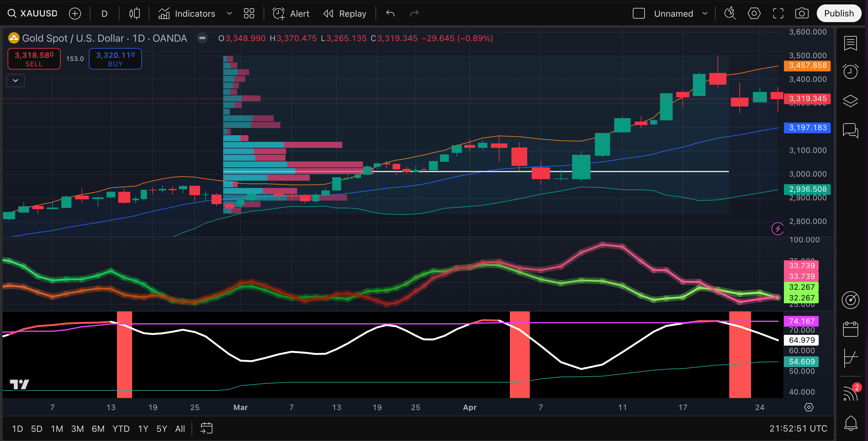
Task: Open price scale settings gear icon
Action: pos(809,407)
